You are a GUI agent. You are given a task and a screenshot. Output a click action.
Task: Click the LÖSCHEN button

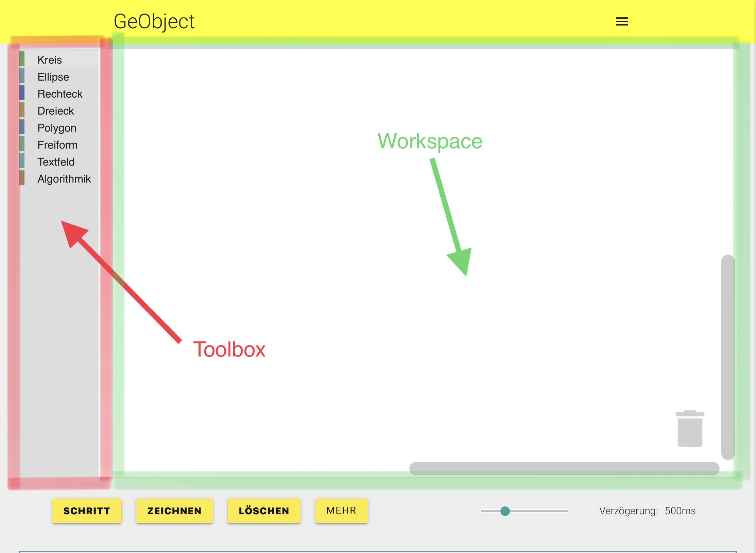coord(264,510)
